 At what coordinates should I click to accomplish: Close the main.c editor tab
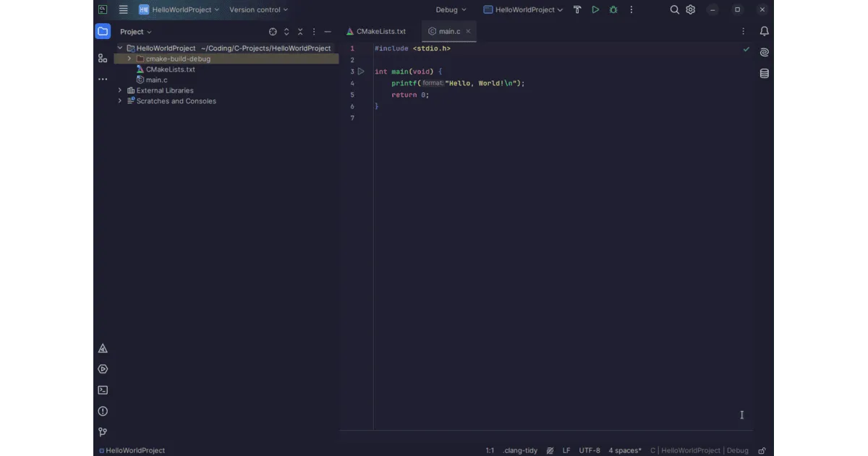[467, 31]
